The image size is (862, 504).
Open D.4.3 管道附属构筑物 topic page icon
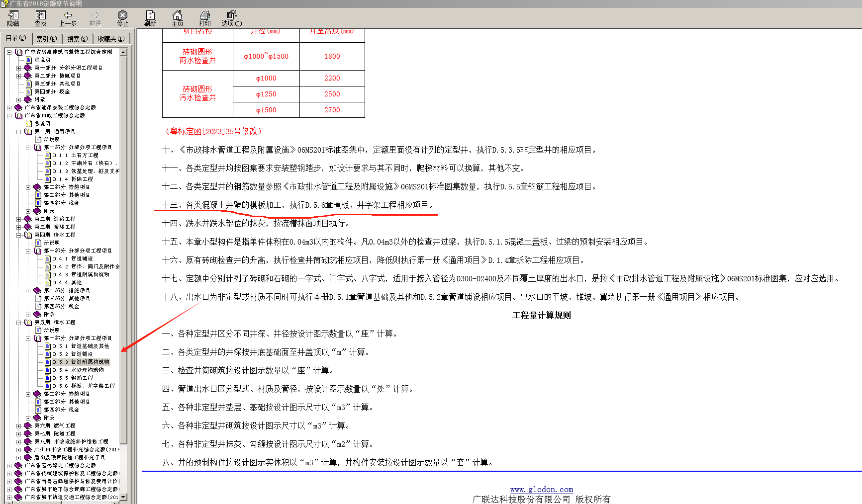tap(48, 274)
